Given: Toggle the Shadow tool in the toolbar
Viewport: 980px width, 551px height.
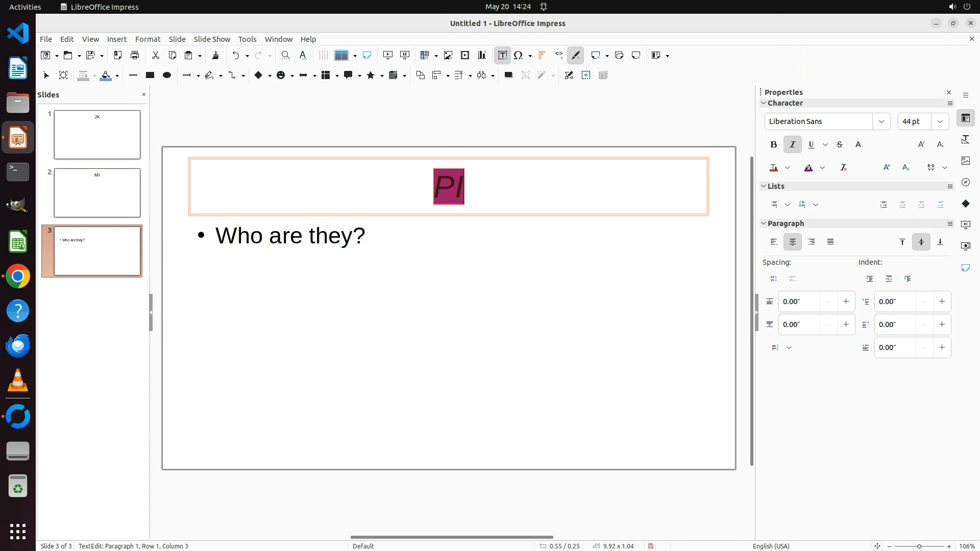Looking at the screenshot, I should (x=508, y=76).
